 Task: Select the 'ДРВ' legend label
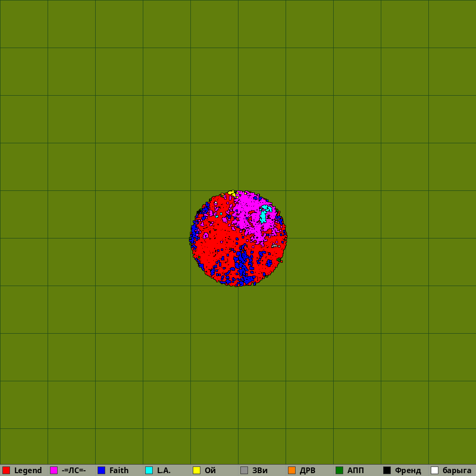[x=307, y=470]
